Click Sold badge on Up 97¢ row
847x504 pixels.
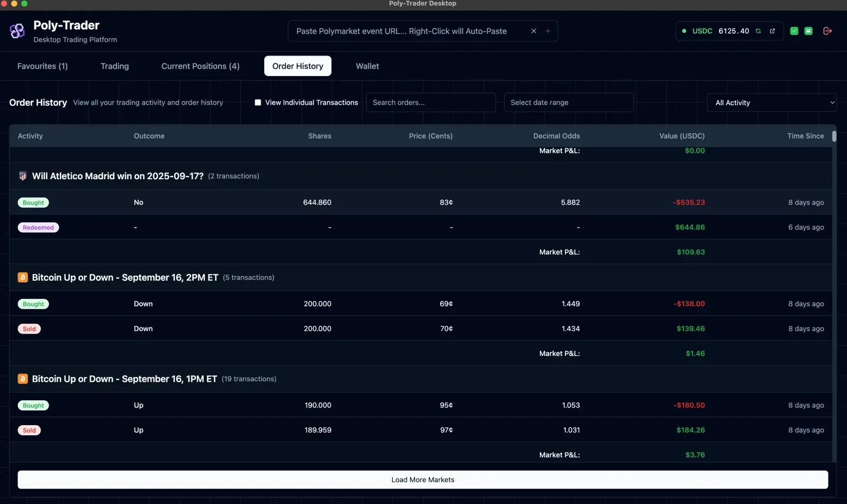(x=29, y=430)
